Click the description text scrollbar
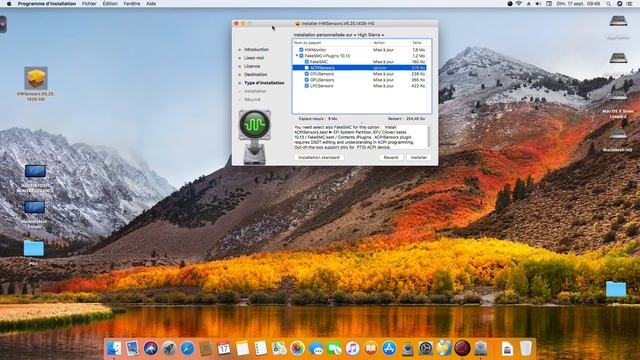 (429, 137)
